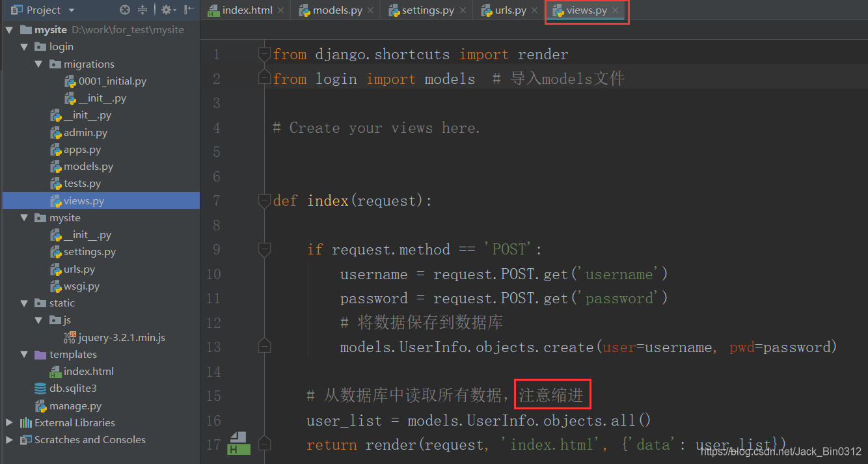Collapse the login folder
This screenshot has width=868, height=464.
coord(24,47)
